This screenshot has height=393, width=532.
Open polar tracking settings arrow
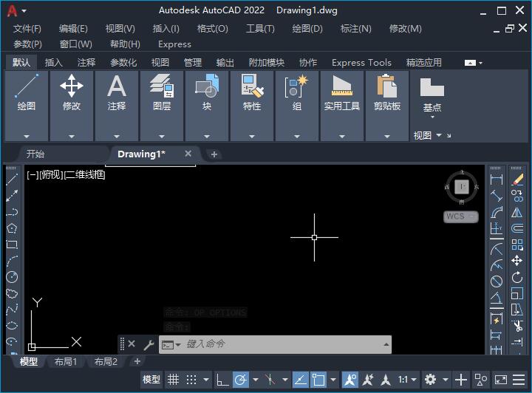coord(256,380)
